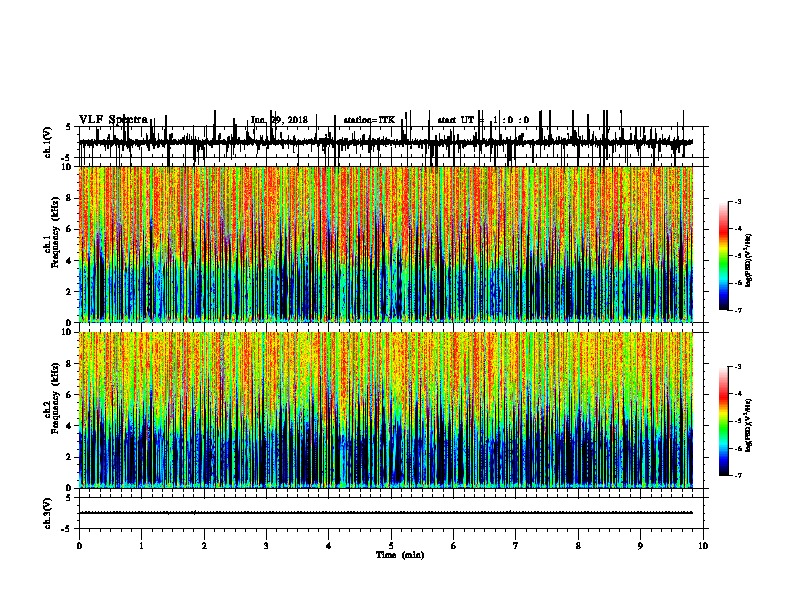This screenshot has width=792, height=612.
Task: Click time axis tick label "0"
Action: 79,546
